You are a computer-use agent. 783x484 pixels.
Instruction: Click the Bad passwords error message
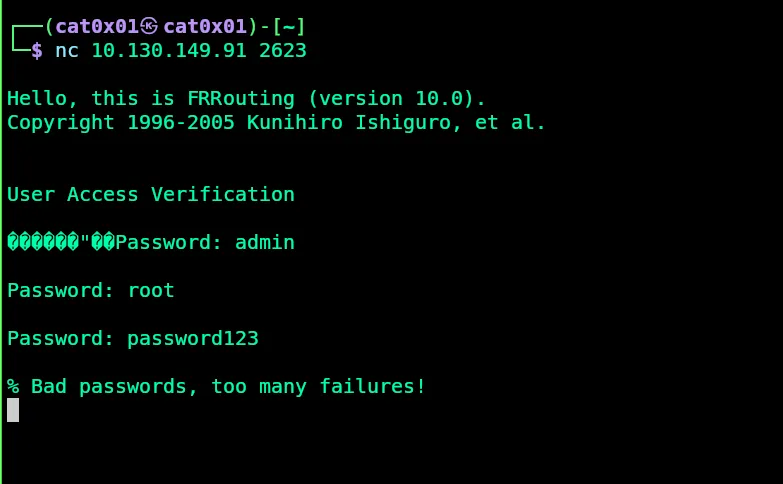tap(217, 386)
